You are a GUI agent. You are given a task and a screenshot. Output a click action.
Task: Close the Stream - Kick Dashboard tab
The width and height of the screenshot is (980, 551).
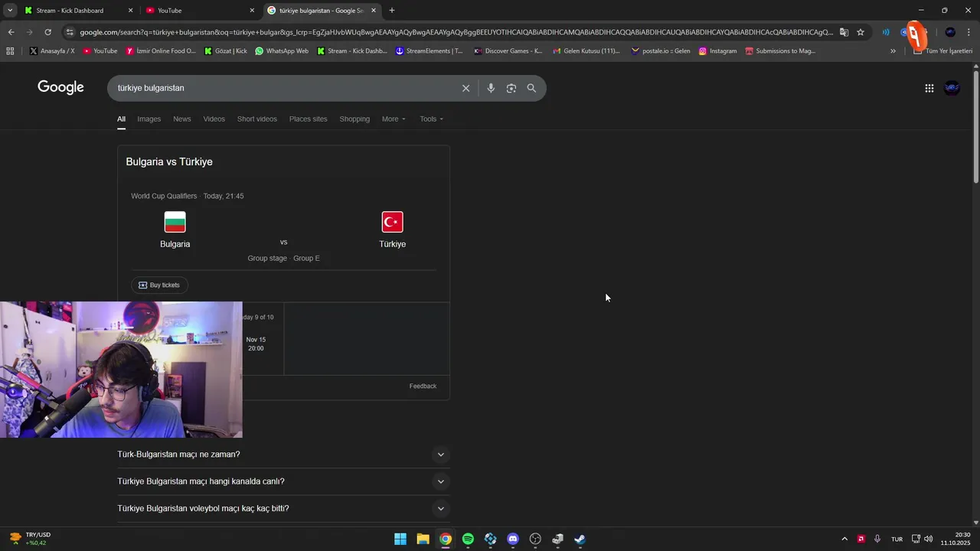point(130,11)
